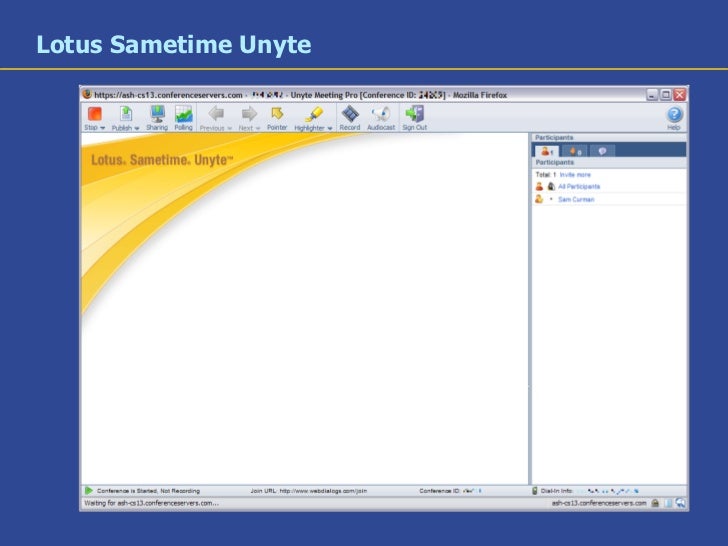
Task: Open the Highlighter options dropdown
Action: 330,129
